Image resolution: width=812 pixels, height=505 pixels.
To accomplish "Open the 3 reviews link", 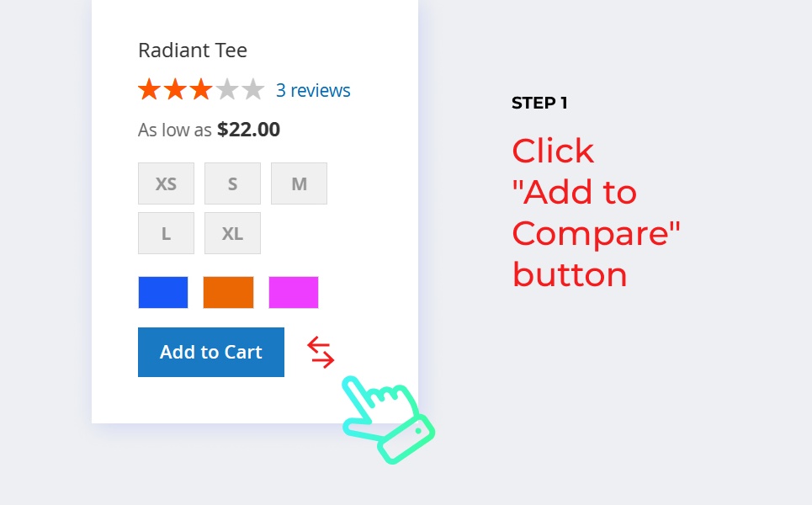I will pyautogui.click(x=313, y=90).
